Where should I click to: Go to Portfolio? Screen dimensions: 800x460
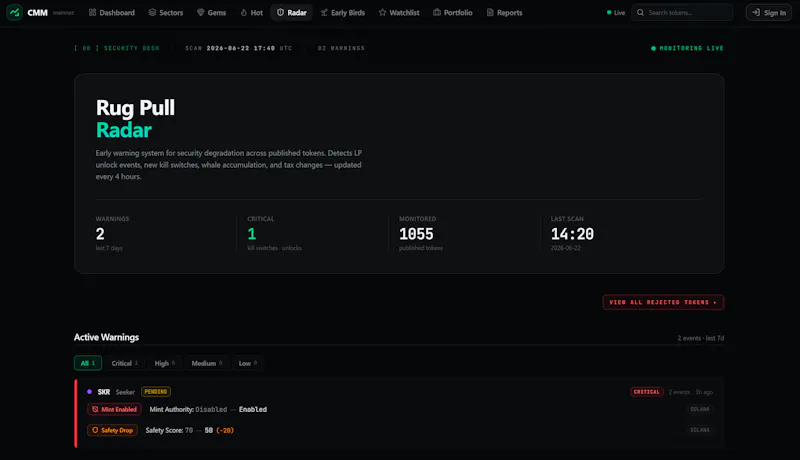pyautogui.click(x=453, y=12)
